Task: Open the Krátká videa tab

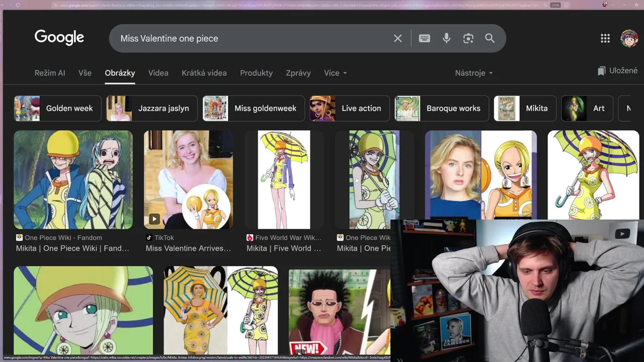Action: (204, 73)
